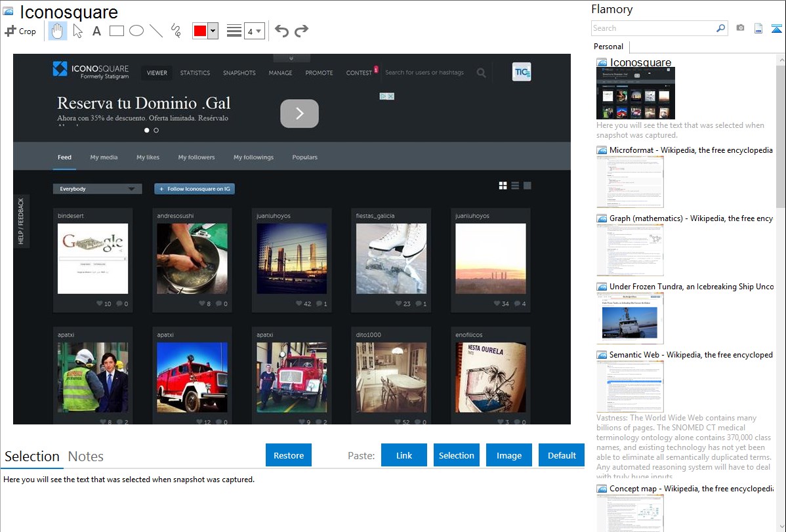The image size is (786, 532).
Task: Activate the hand pan tool
Action: [x=57, y=31]
